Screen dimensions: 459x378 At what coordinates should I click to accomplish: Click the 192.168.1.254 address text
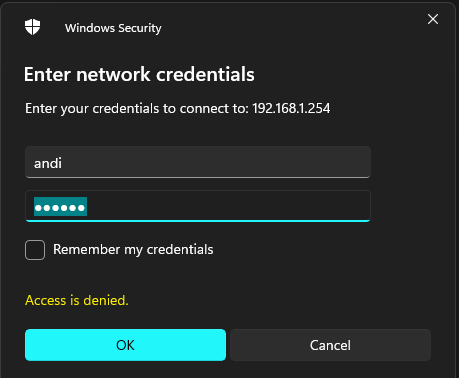pyautogui.click(x=291, y=108)
